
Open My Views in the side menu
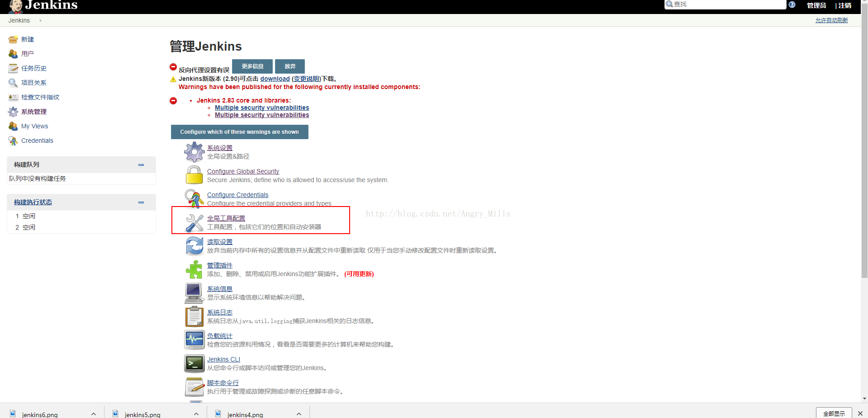tap(35, 126)
